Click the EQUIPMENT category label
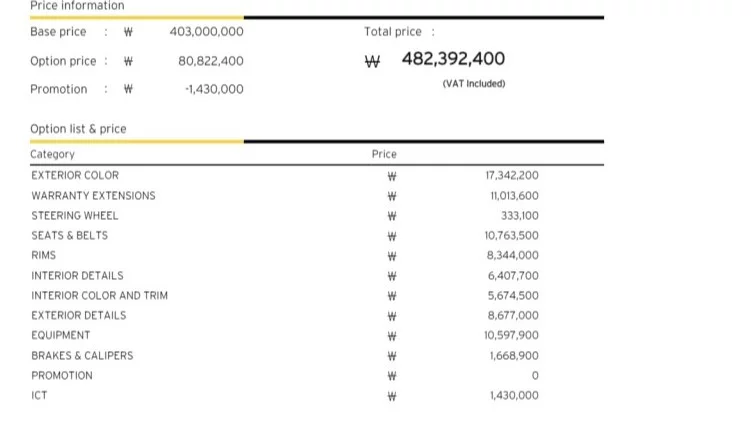 point(60,335)
